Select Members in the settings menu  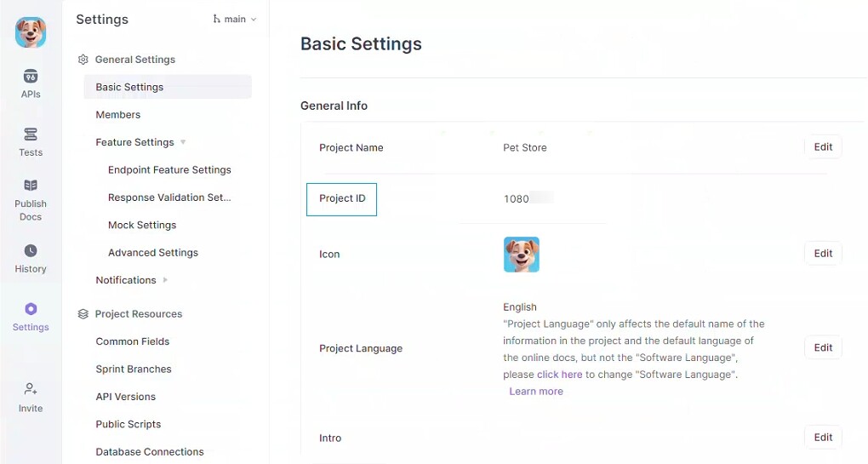coord(118,115)
